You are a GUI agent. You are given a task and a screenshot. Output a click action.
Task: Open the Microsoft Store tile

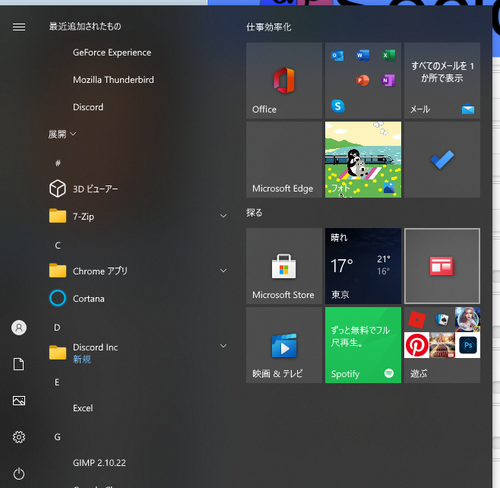[x=284, y=266]
